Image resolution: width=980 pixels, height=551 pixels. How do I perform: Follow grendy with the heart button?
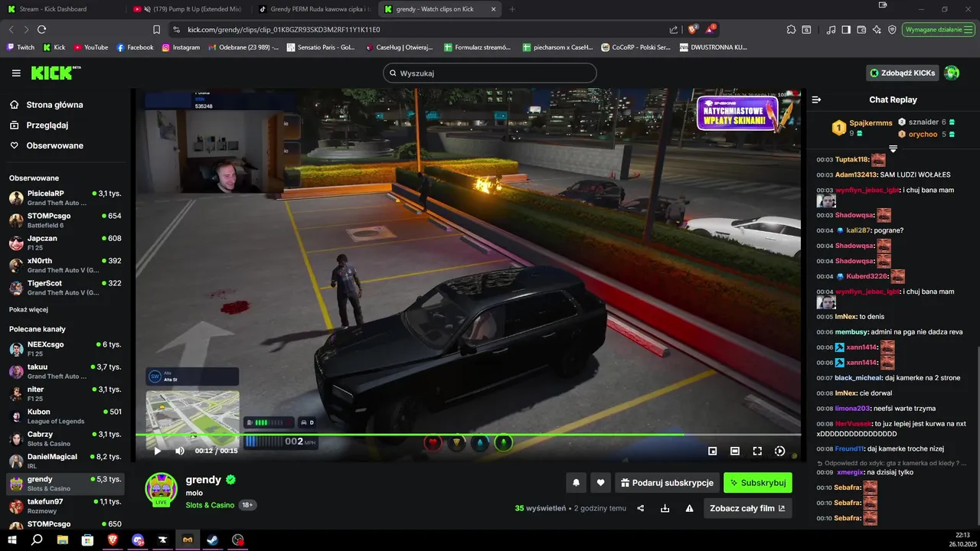coord(601,483)
